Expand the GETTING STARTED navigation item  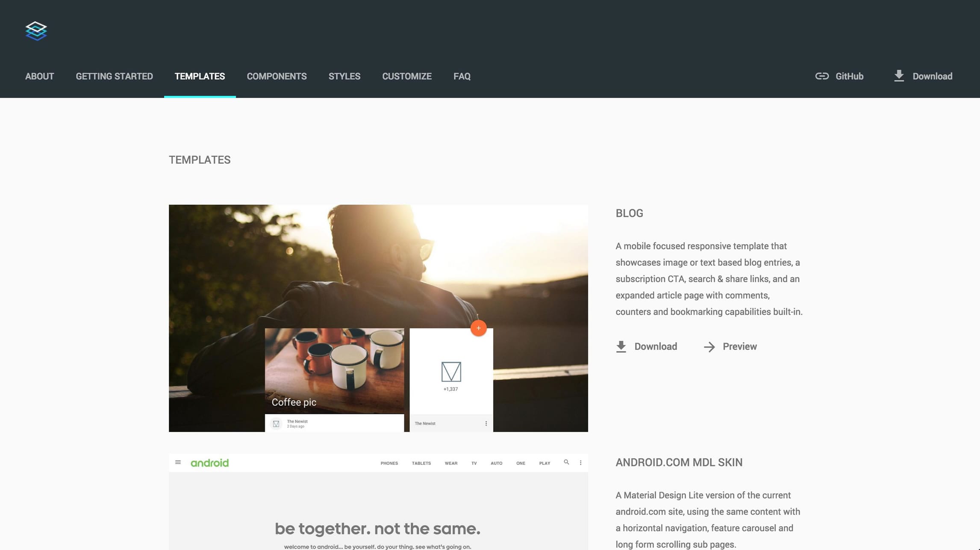coord(114,76)
